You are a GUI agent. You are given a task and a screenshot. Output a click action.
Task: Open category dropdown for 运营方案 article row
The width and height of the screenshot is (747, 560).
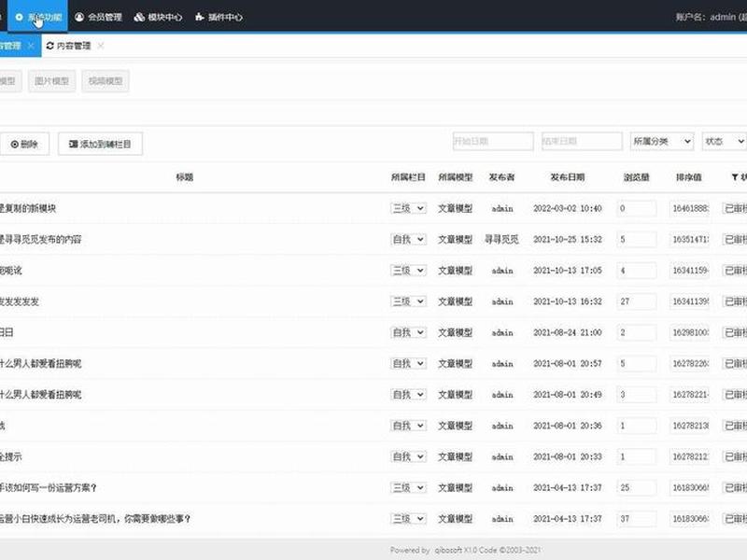click(x=408, y=487)
